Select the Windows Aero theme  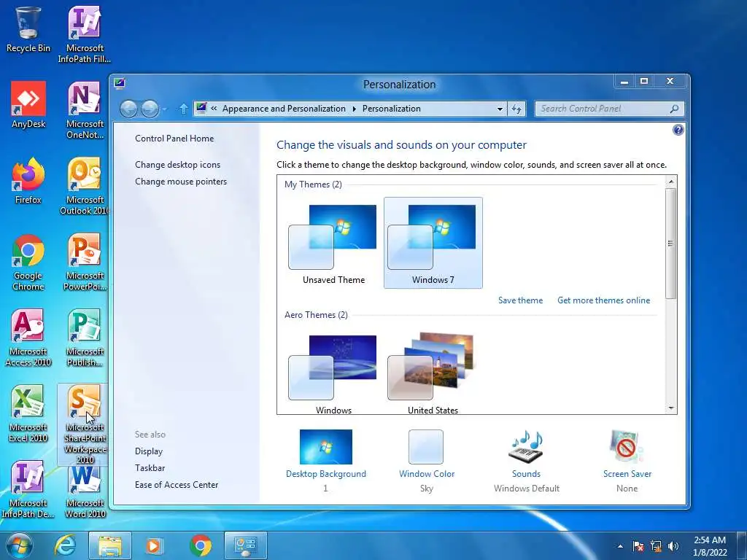click(333, 374)
